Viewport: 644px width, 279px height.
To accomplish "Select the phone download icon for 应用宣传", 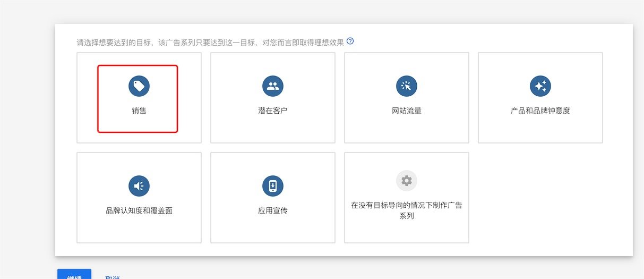I will [273, 186].
